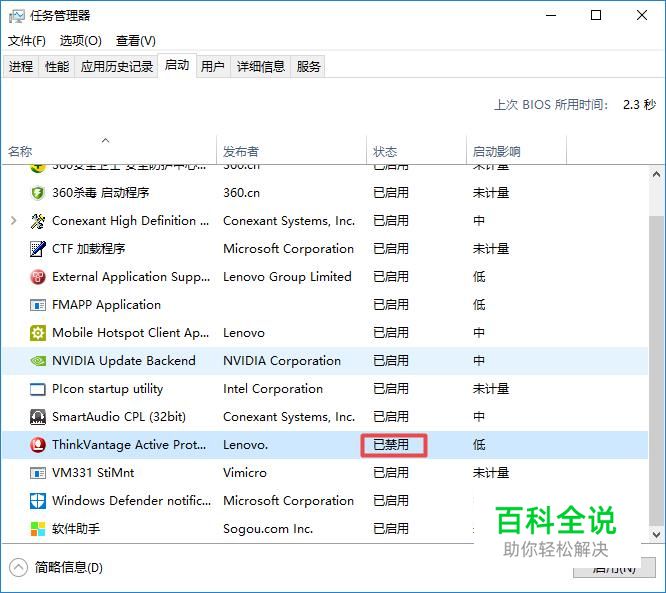Image resolution: width=666 pixels, height=593 pixels.
Task: Collapse to 简略信息(D) view
Action: (x=56, y=567)
